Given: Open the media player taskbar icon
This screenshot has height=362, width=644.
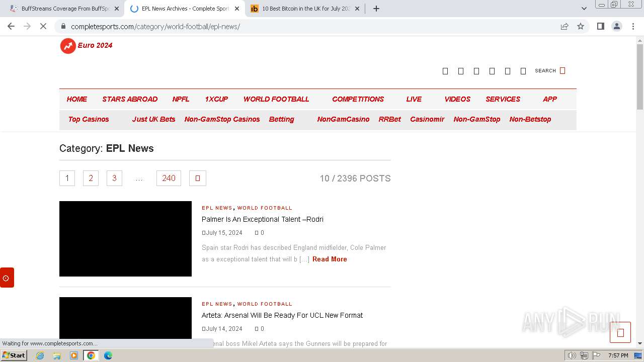Looking at the screenshot, I should 74,355.
